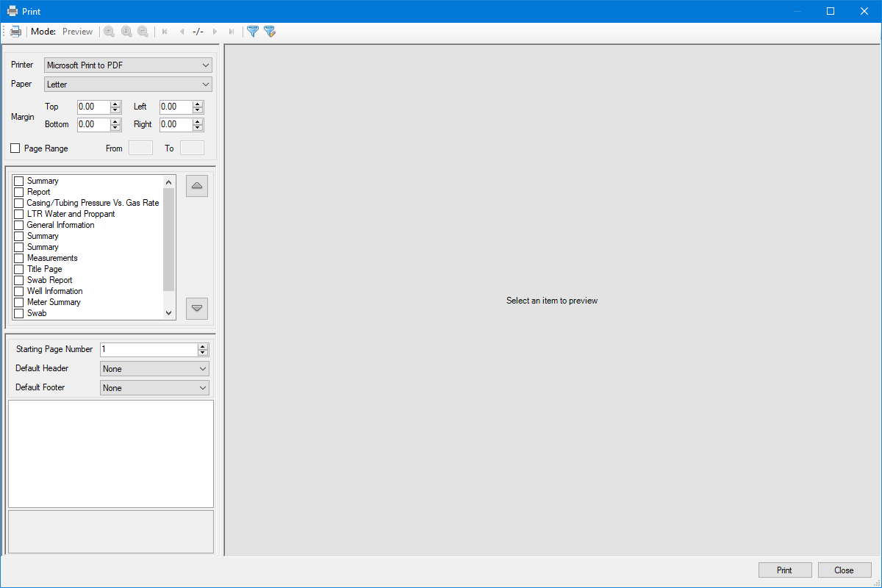Maximize the Print window
The image size is (882, 588).
tap(831, 11)
